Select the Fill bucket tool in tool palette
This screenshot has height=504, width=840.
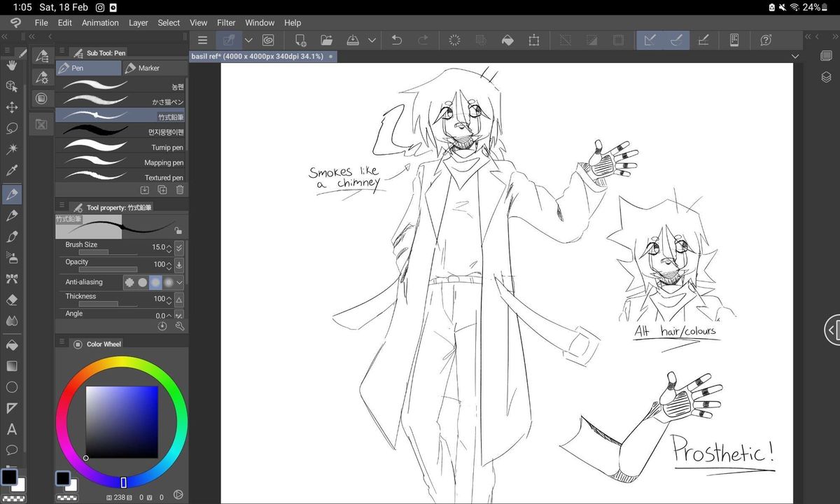click(x=12, y=345)
